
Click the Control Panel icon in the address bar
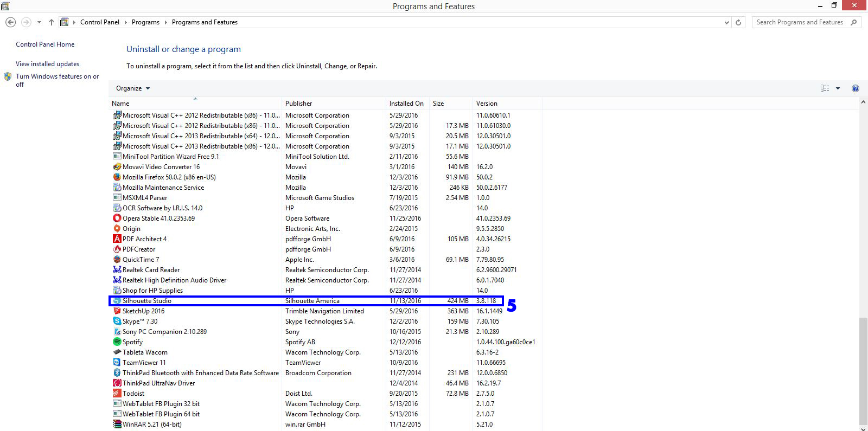(65, 22)
